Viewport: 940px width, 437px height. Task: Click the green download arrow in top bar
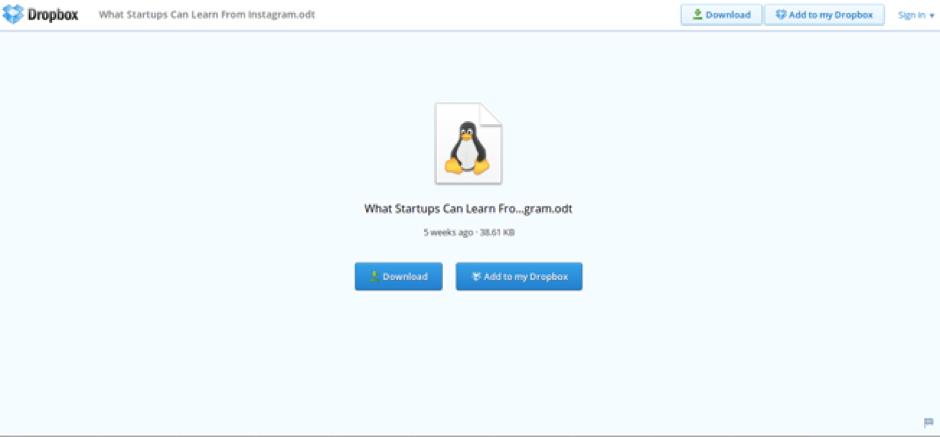[x=697, y=14]
